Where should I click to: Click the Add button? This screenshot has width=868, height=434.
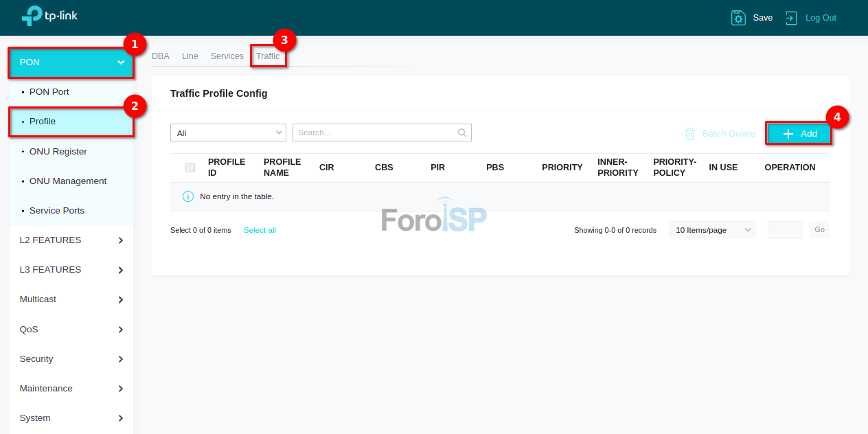point(799,134)
